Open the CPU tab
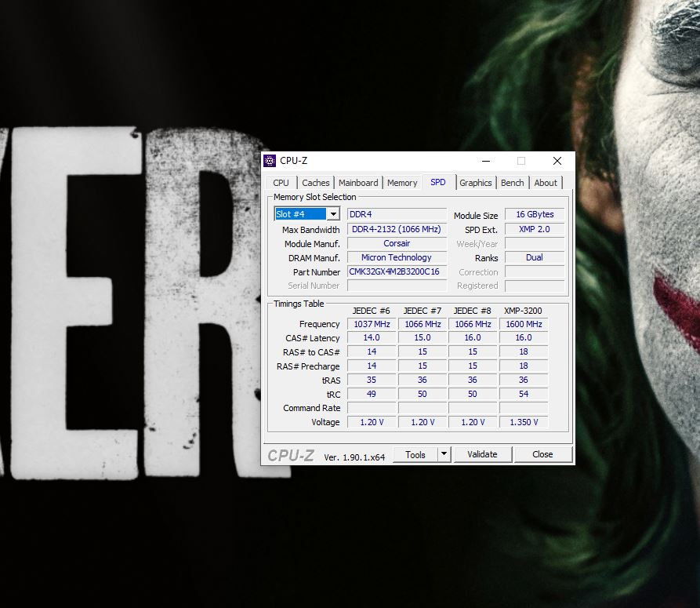The width and height of the screenshot is (700, 608). tap(281, 183)
